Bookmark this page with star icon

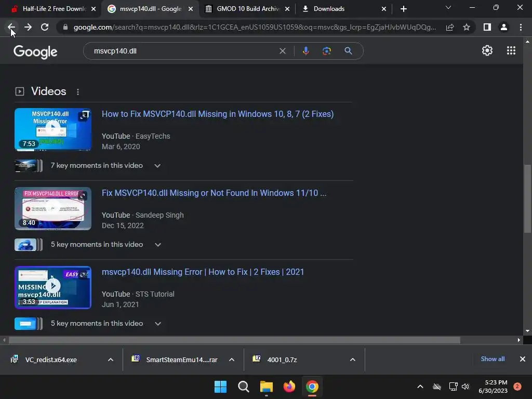467,27
